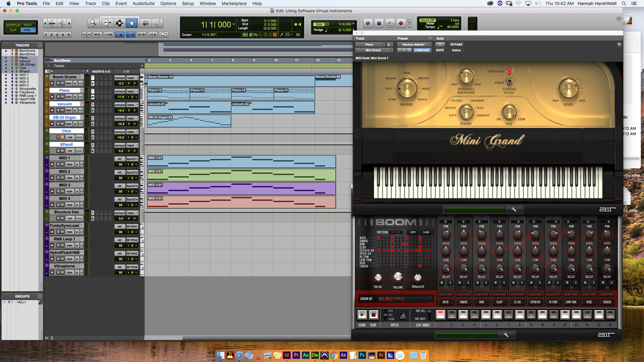The height and width of the screenshot is (362, 644).
Task: Adjust Boom Volume knob
Action: pos(398,277)
